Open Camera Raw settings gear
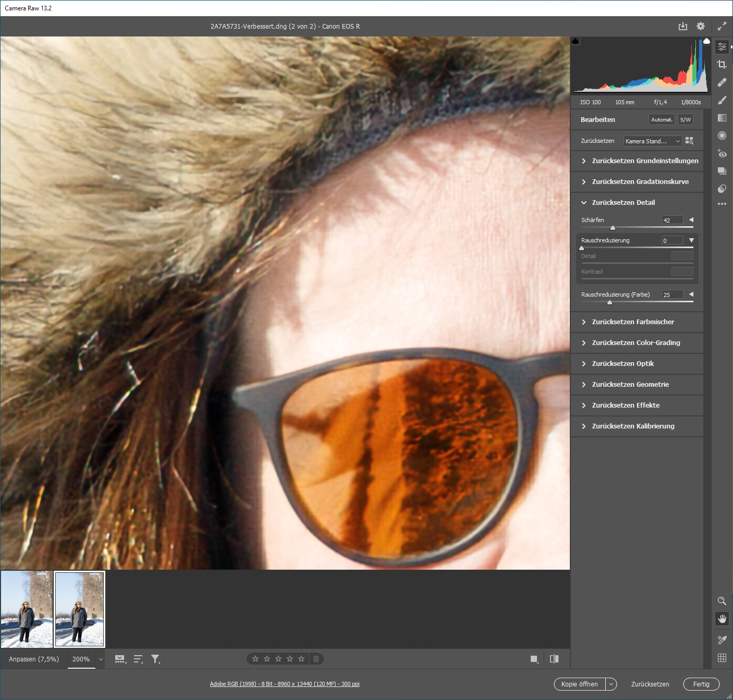Screen dimensions: 733x700 pyautogui.click(x=700, y=26)
